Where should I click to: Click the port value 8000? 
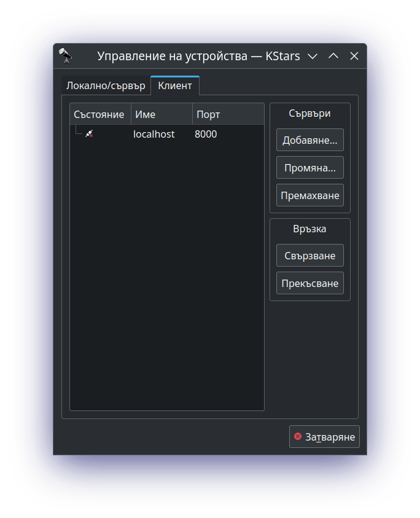(x=206, y=134)
